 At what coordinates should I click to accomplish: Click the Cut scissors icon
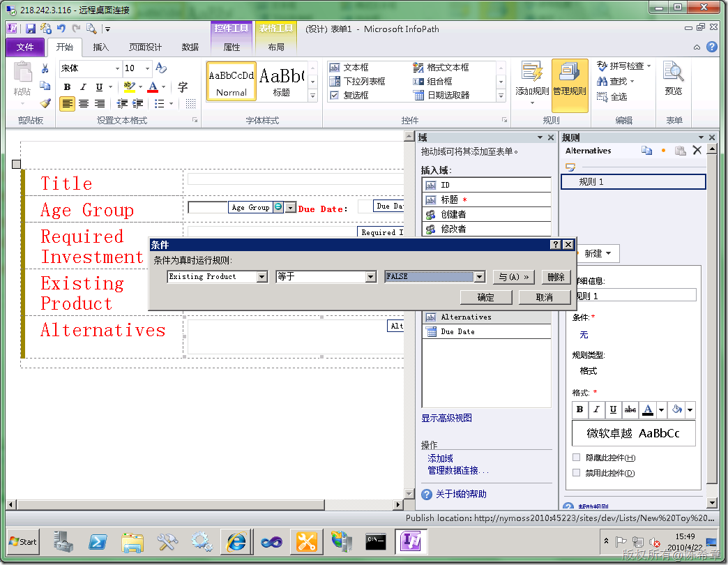(45, 69)
